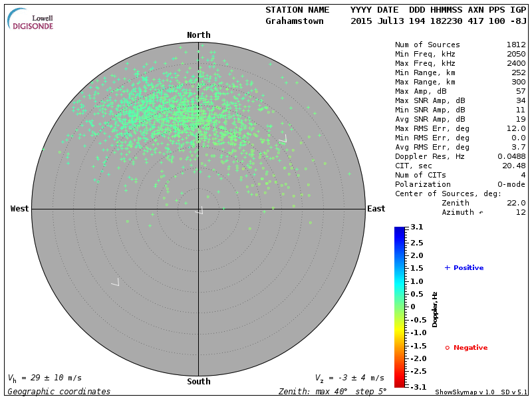The image size is (532, 399).
Task: Click the blue plus Positive legend marker
Action: 448,268
